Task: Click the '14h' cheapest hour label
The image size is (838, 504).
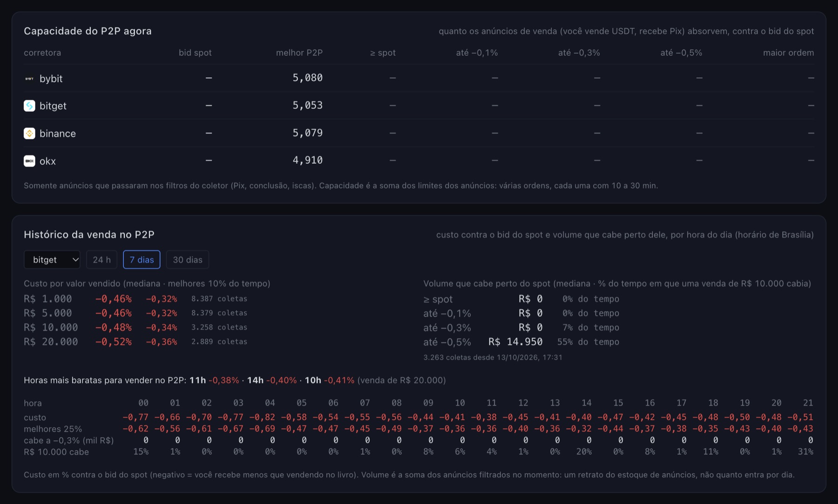Action: 255,380
